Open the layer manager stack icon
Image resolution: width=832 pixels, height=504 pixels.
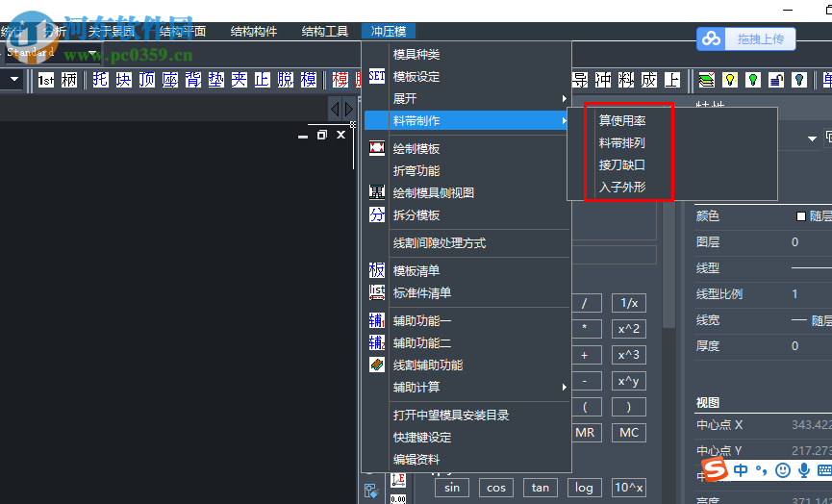pyautogui.click(x=707, y=80)
